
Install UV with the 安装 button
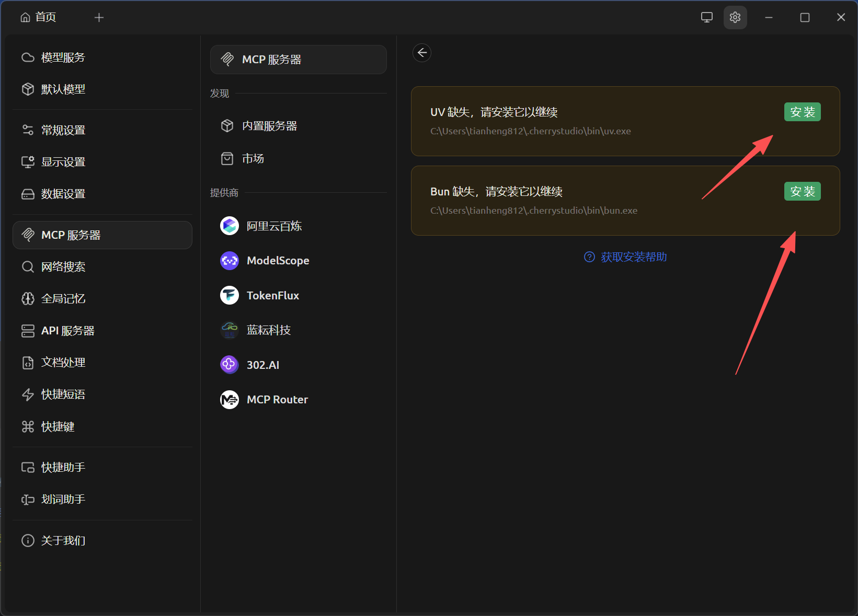click(803, 112)
